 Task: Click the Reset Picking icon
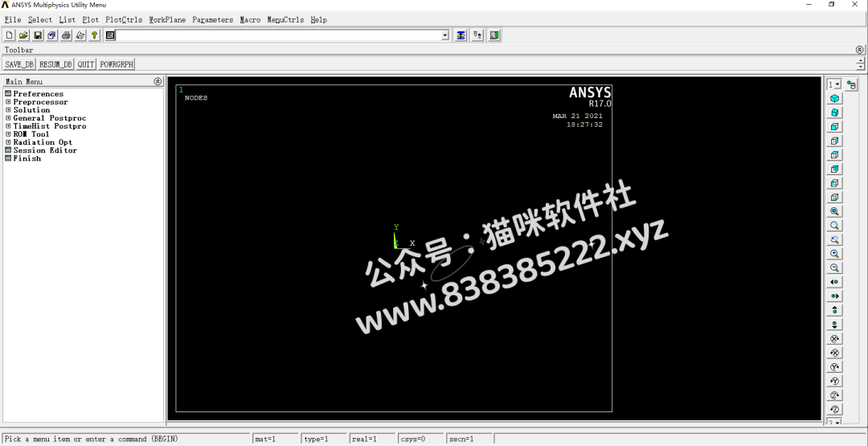(477, 35)
